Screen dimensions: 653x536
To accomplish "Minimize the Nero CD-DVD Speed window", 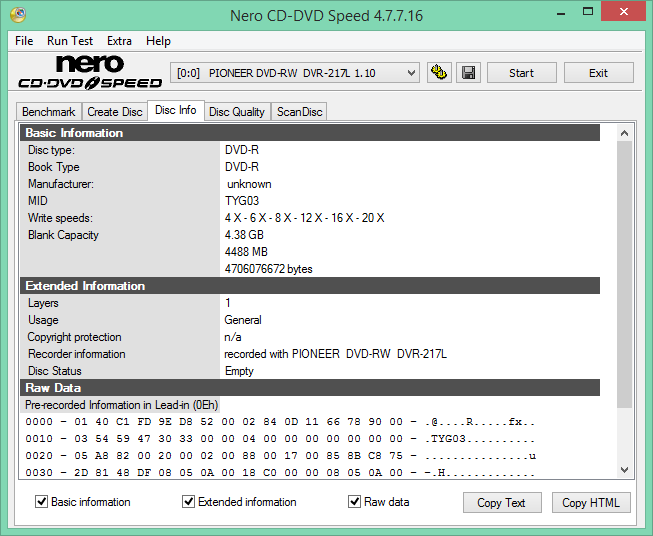I will click(561, 12).
